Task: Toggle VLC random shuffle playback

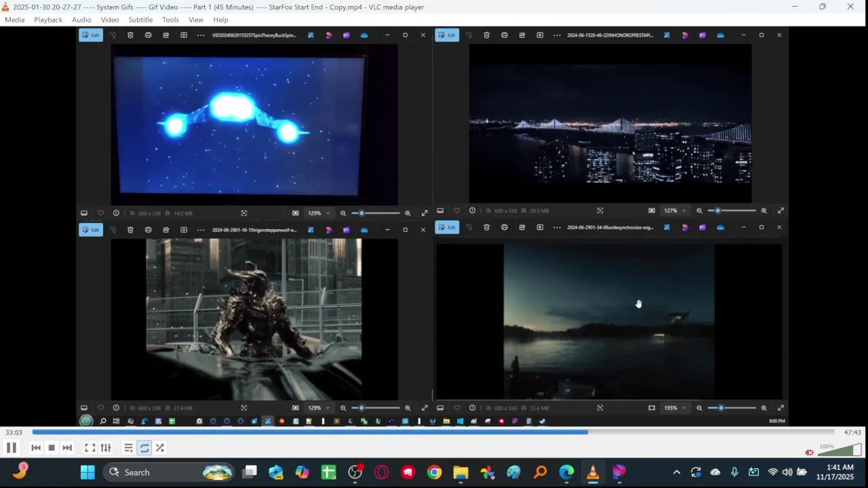Action: click(x=160, y=448)
